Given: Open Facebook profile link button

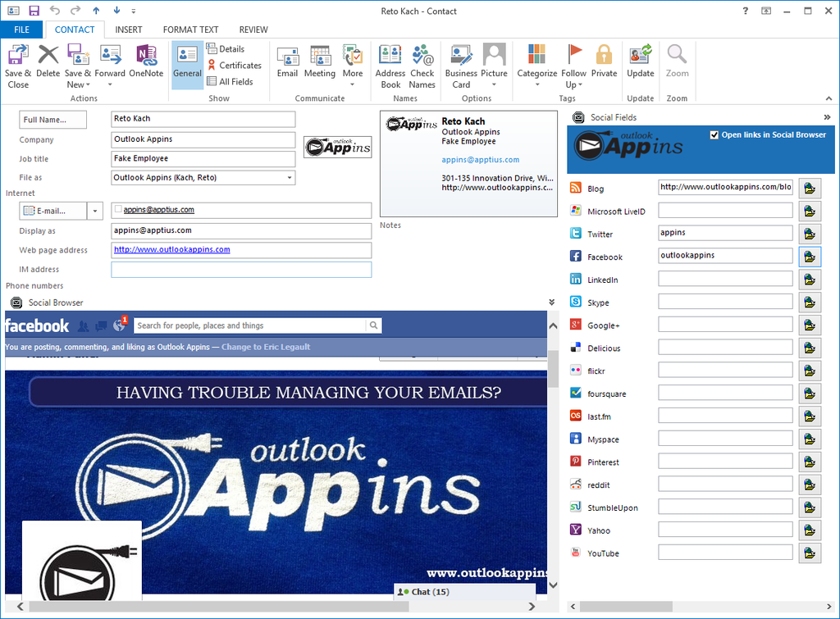Looking at the screenshot, I should coord(810,257).
